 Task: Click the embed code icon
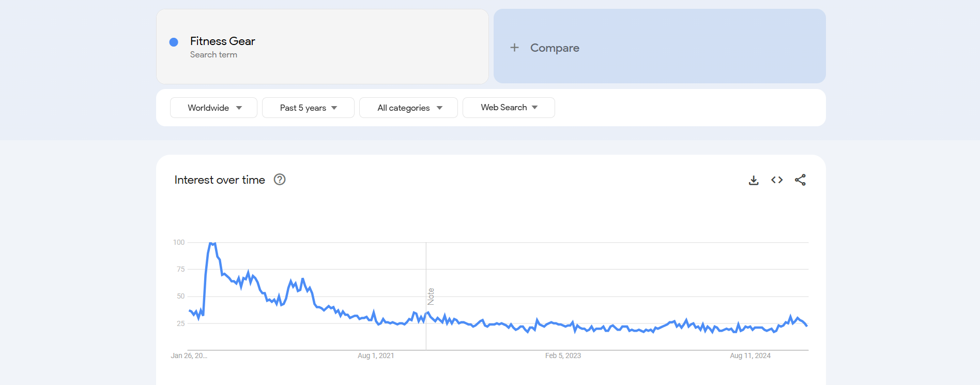(x=777, y=180)
